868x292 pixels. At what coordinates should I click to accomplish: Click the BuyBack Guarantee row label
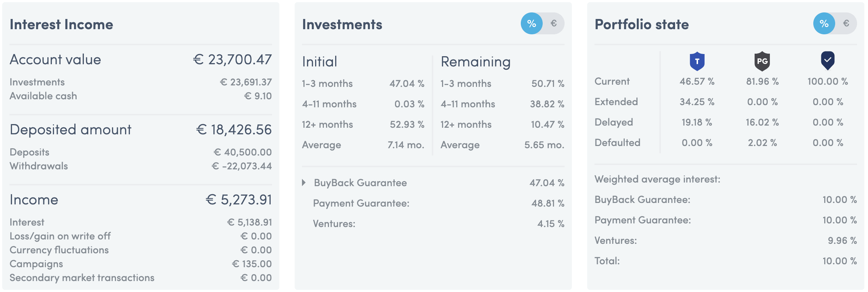tap(360, 182)
